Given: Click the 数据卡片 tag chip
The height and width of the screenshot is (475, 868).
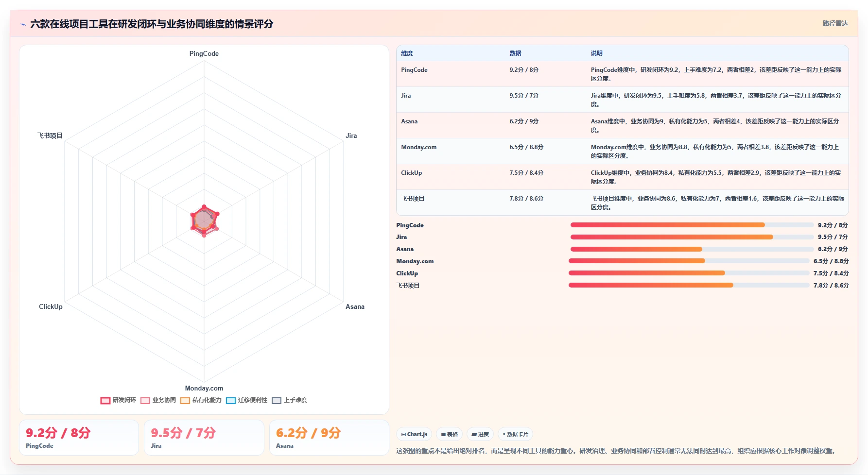Looking at the screenshot, I should 515,434.
